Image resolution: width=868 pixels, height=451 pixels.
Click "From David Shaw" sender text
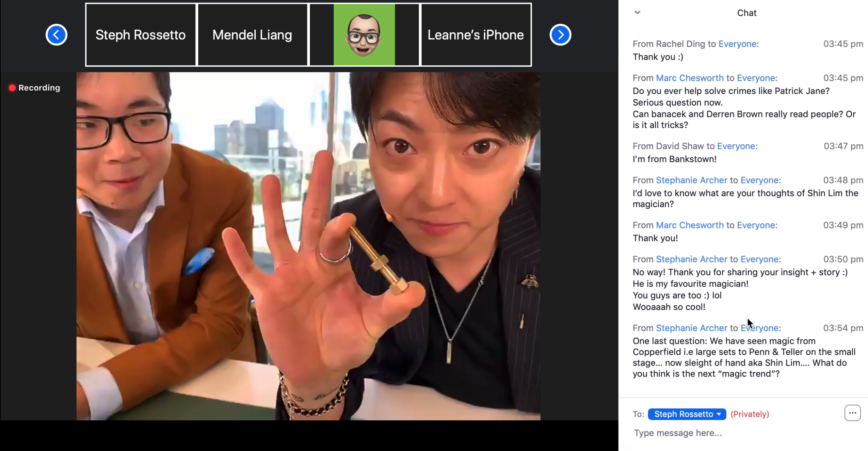pyautogui.click(x=668, y=146)
